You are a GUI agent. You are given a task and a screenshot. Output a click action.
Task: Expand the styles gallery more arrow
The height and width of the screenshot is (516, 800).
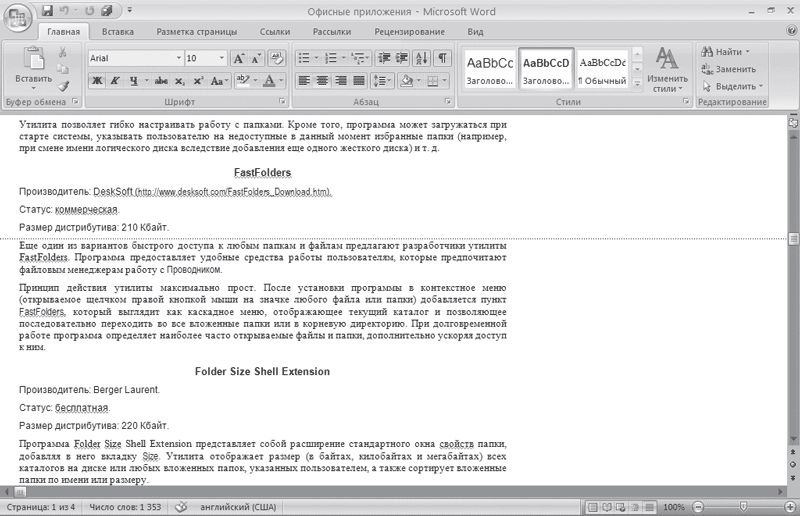click(x=637, y=84)
